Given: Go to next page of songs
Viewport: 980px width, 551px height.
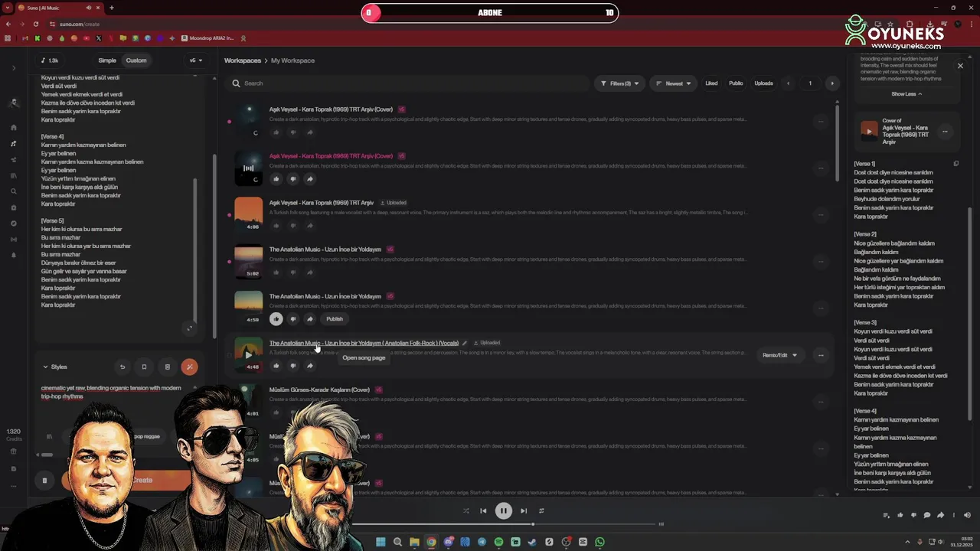Looking at the screenshot, I should click(832, 83).
